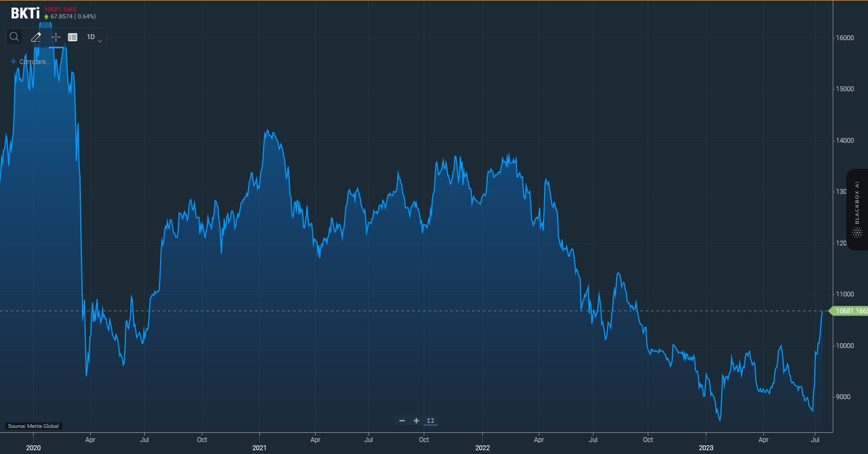Click the green 10681.1665 price axis tag
This screenshot has width=868, height=454.
(x=849, y=311)
